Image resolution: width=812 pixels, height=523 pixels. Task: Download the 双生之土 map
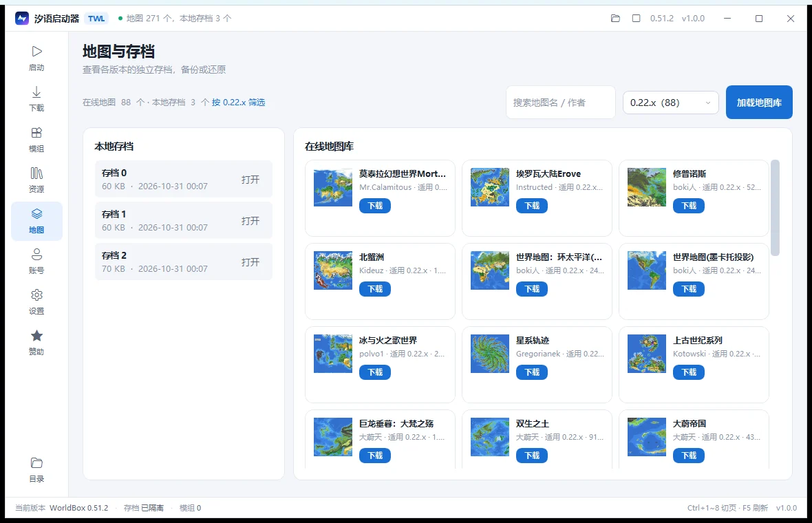click(532, 456)
